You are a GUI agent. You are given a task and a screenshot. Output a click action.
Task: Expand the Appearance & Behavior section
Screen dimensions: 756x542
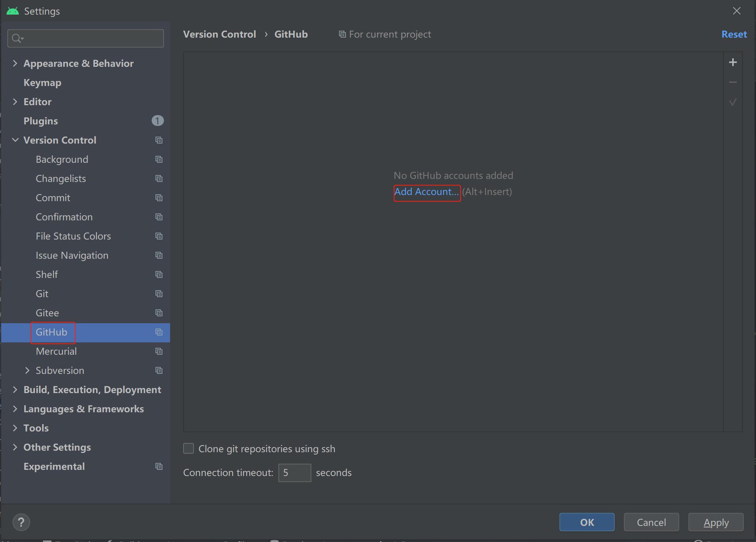[14, 63]
